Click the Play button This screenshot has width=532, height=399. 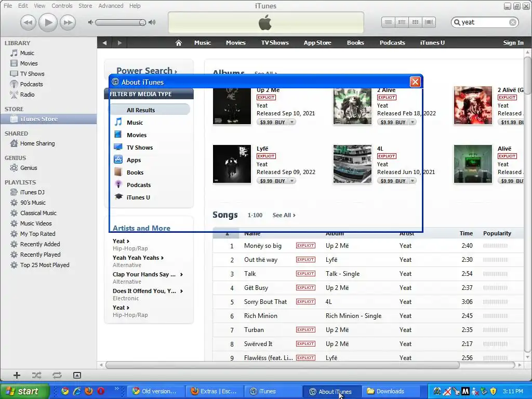(x=48, y=22)
